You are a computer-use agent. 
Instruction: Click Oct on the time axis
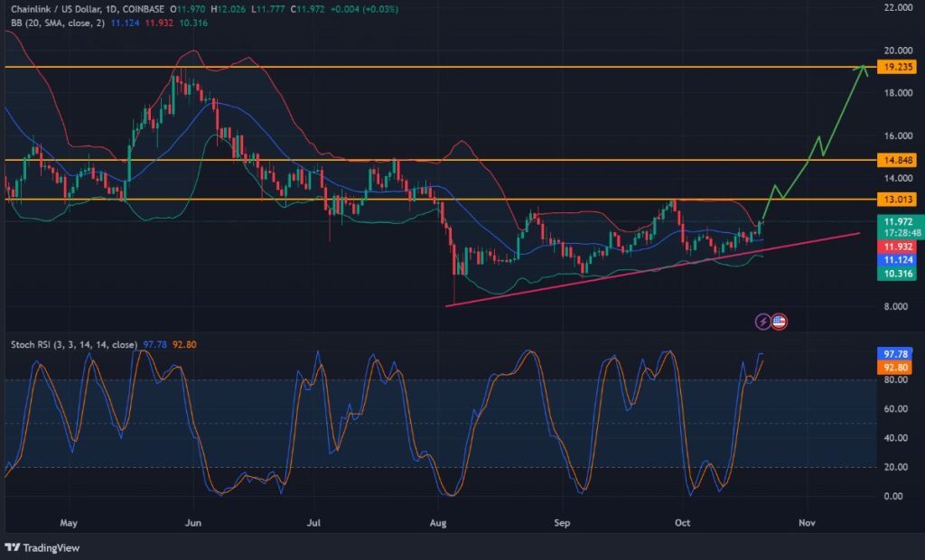point(683,523)
